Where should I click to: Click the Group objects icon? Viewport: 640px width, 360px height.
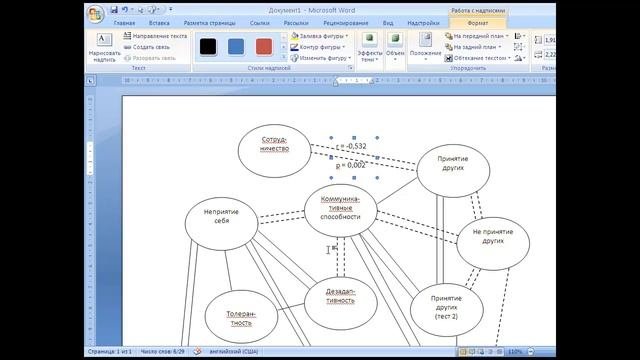pos(519,47)
